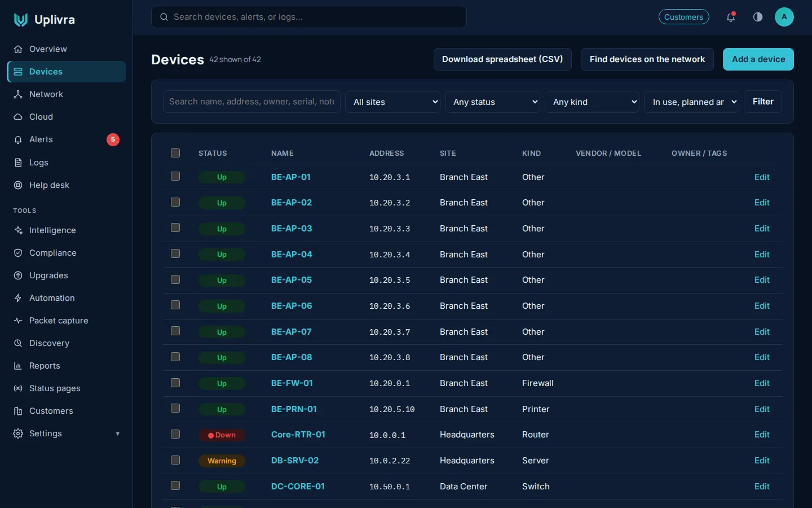Image resolution: width=812 pixels, height=508 pixels.
Task: Click the Warning status badge
Action: coord(222,461)
